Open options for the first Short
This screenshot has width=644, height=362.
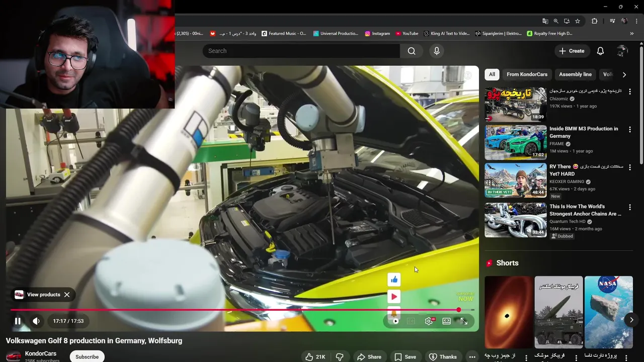click(x=526, y=357)
